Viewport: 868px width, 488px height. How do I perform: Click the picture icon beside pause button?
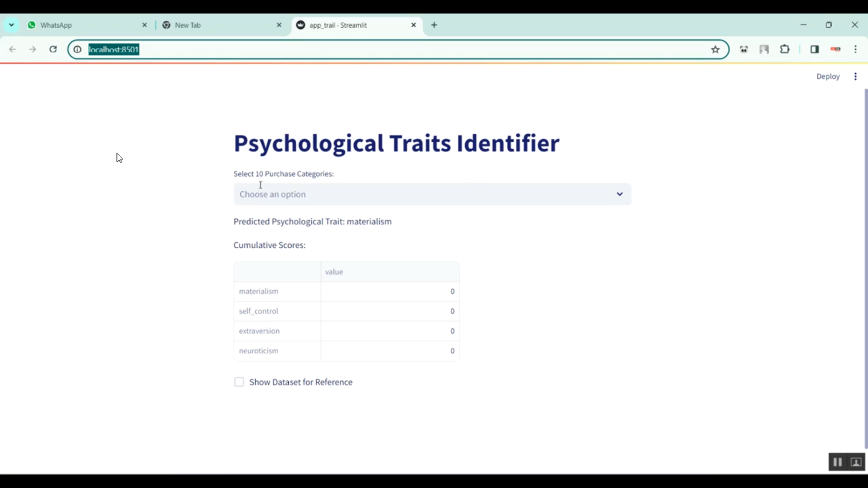coord(856,462)
